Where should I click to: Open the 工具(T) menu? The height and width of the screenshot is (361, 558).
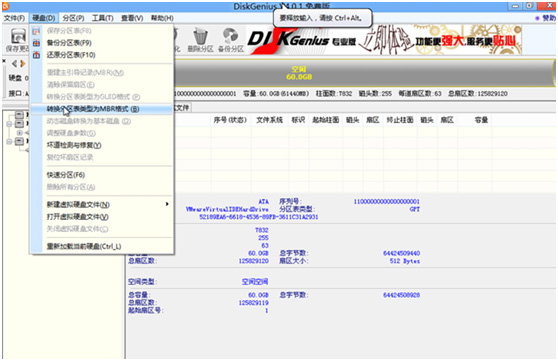tap(103, 18)
